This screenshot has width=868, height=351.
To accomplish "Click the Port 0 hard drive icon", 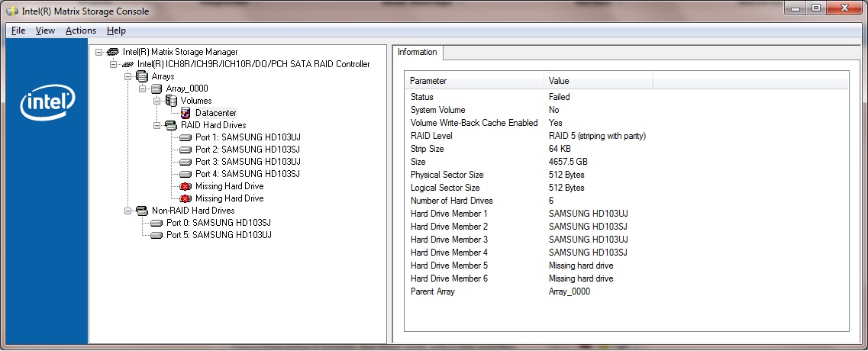I will point(156,223).
